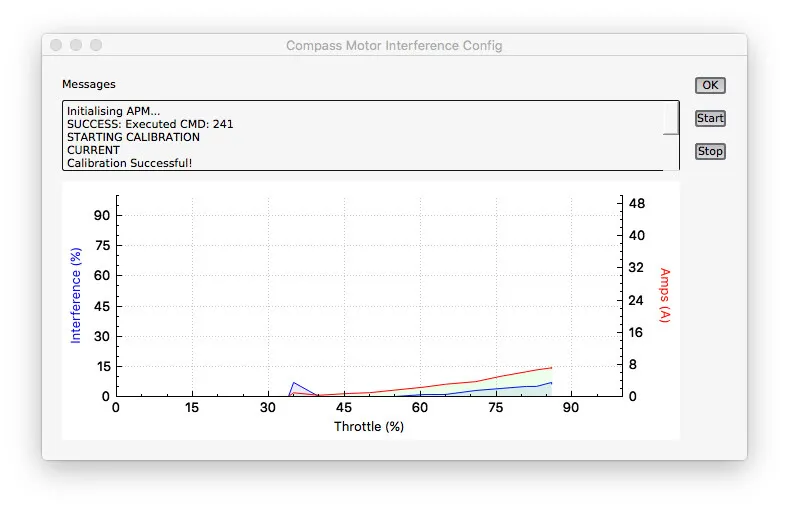This screenshot has height=510, width=789.
Task: Select the 'Calibration Successful!' message line
Action: tap(129, 163)
